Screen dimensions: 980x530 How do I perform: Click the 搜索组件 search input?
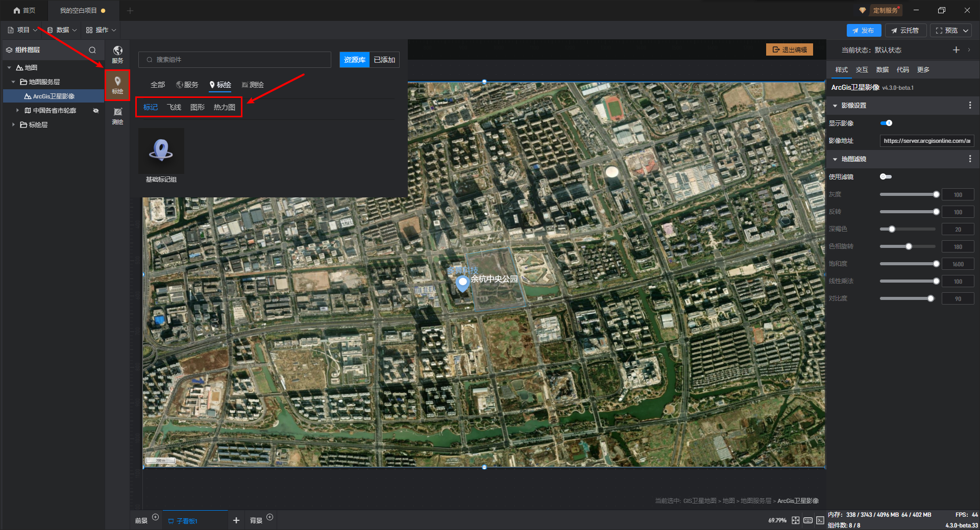(x=235, y=60)
